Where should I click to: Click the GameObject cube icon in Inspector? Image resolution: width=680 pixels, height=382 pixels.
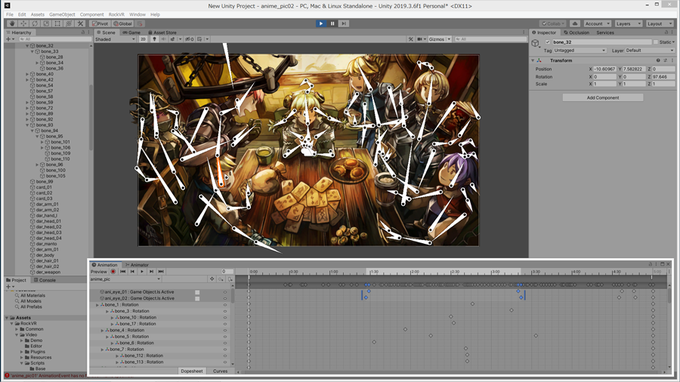pos(536,43)
